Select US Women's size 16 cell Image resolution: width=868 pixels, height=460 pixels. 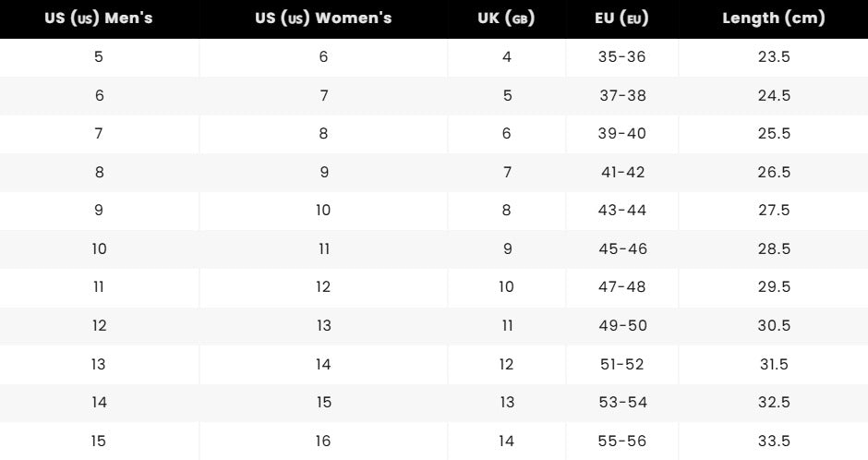coord(323,442)
